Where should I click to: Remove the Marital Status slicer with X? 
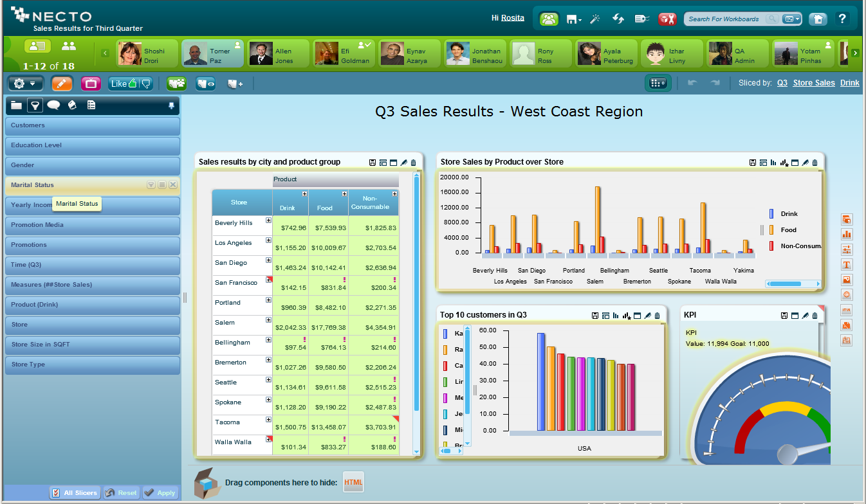pyautogui.click(x=172, y=185)
